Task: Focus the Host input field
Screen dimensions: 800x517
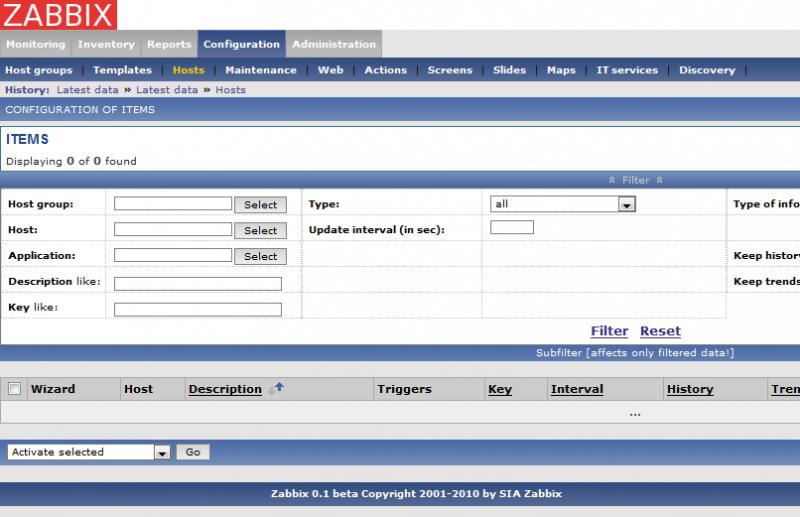Action: pyautogui.click(x=173, y=229)
